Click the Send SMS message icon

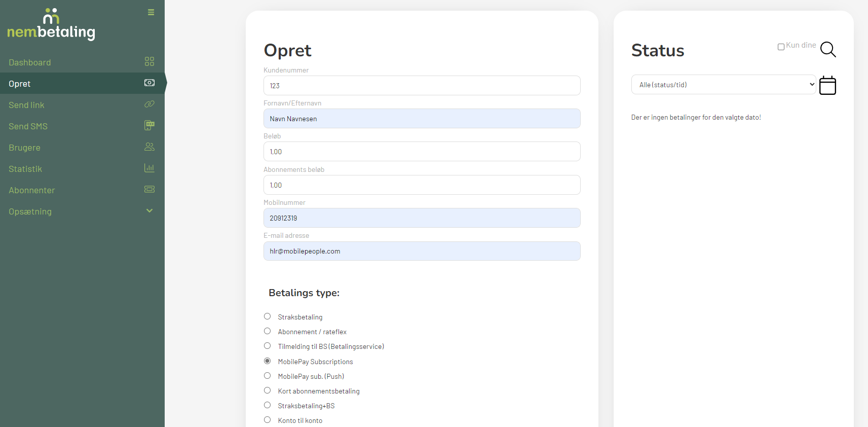[x=149, y=125]
